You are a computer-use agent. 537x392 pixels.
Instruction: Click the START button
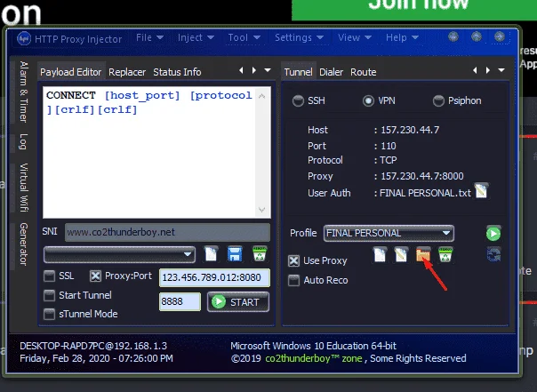pyautogui.click(x=238, y=302)
